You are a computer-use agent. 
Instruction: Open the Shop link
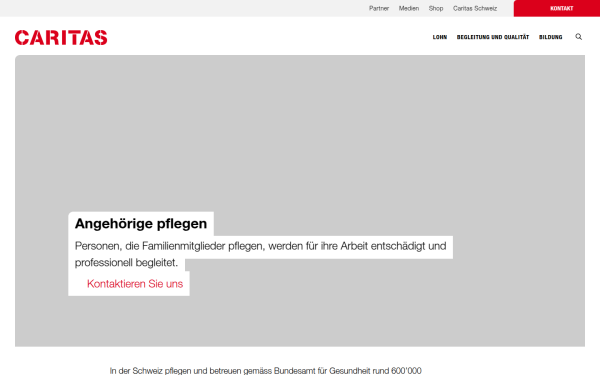pyautogui.click(x=436, y=8)
